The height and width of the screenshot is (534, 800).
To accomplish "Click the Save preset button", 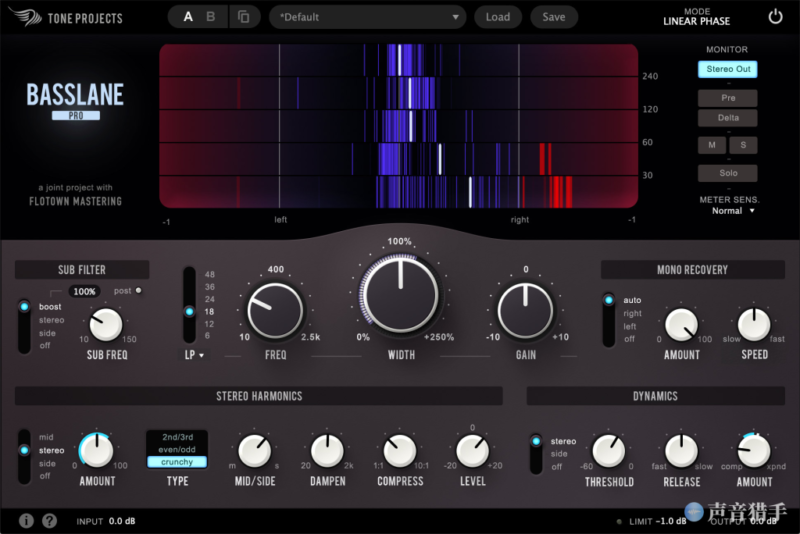I will [554, 17].
